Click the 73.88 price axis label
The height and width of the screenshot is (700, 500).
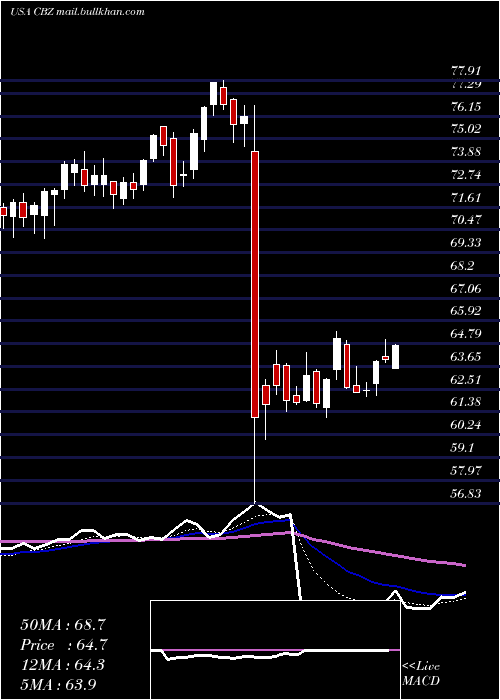(x=466, y=152)
